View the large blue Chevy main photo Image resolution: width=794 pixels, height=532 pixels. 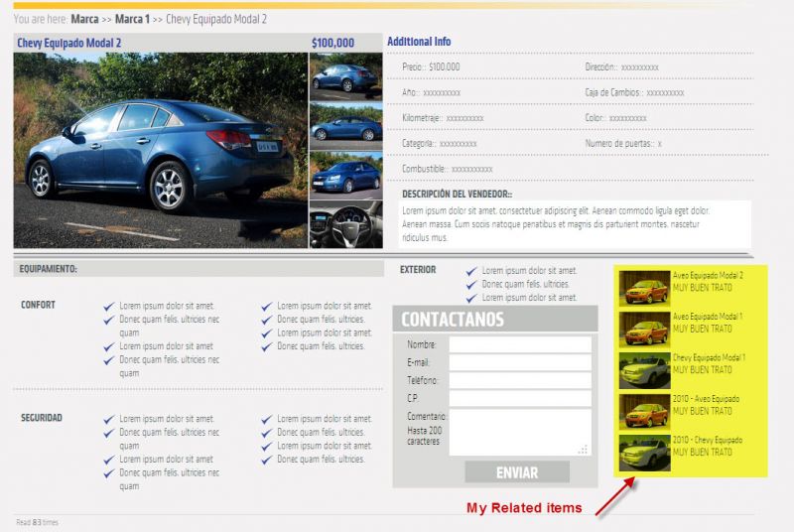pyautogui.click(x=161, y=150)
